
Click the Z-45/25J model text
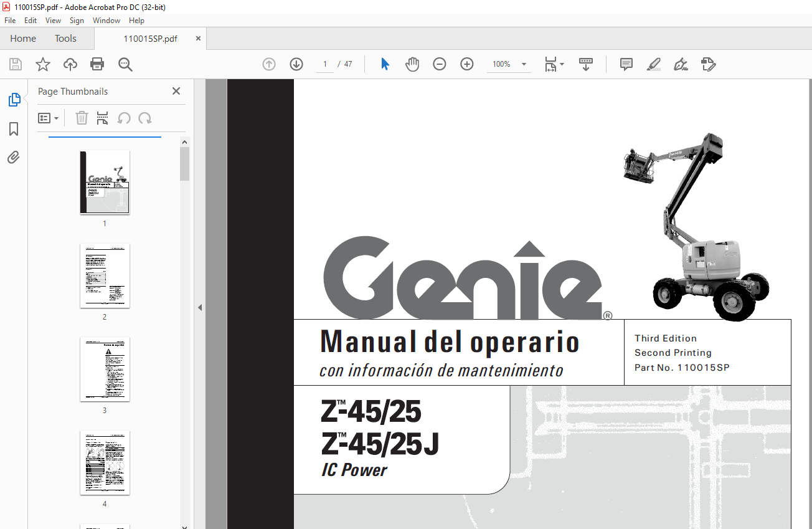coord(380,444)
